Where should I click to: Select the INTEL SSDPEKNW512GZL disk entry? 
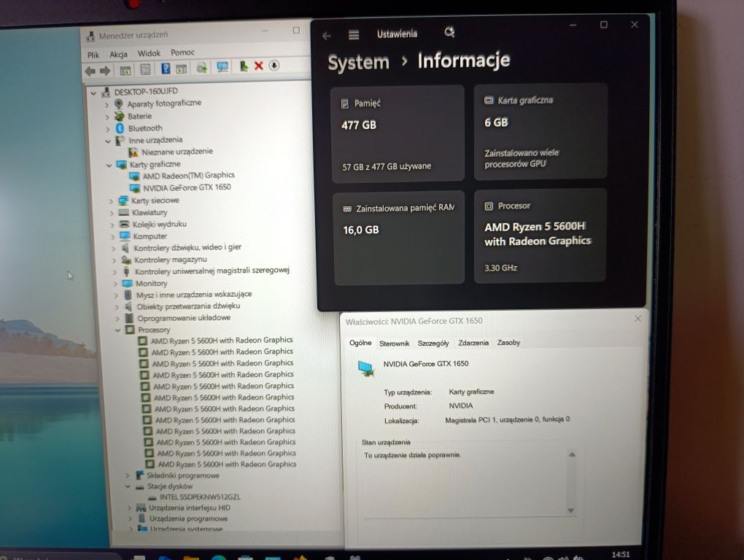(x=200, y=497)
